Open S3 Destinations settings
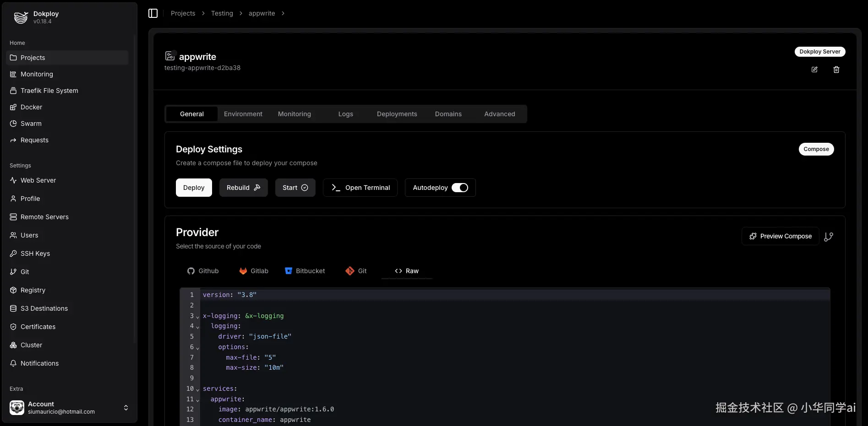 tap(67, 308)
